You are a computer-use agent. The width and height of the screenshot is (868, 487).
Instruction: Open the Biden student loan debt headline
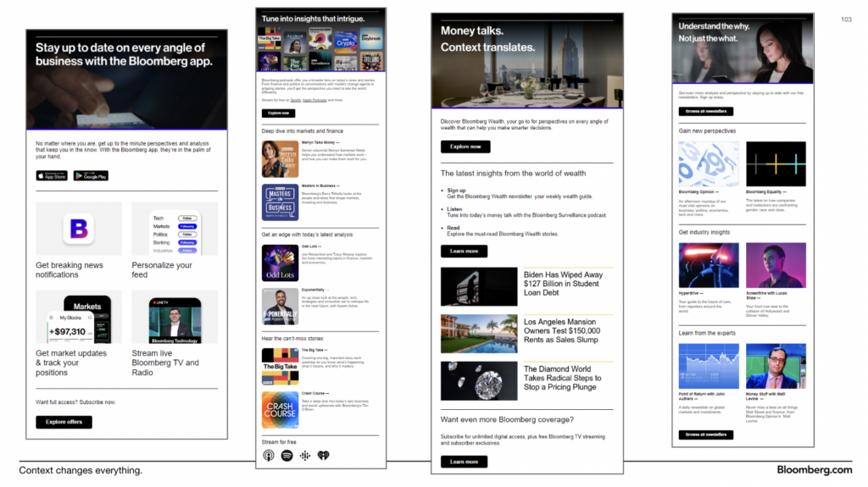[x=563, y=284]
